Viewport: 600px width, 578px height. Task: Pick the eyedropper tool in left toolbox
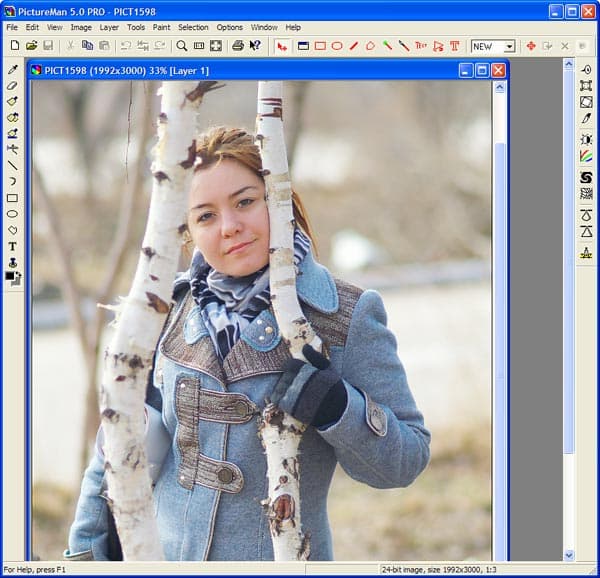13,69
